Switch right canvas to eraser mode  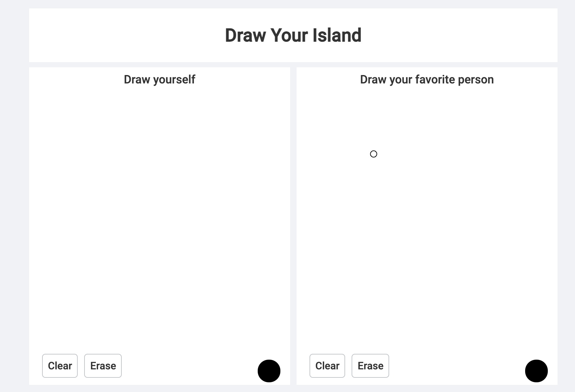(370, 366)
